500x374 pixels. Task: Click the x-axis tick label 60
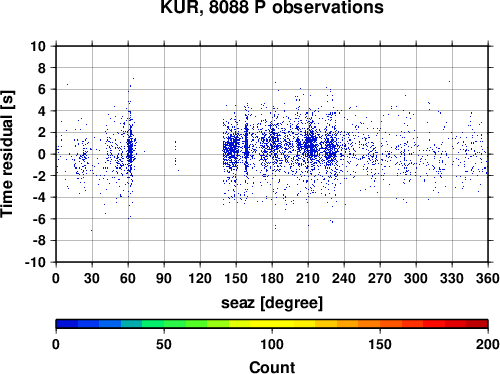pos(128,278)
